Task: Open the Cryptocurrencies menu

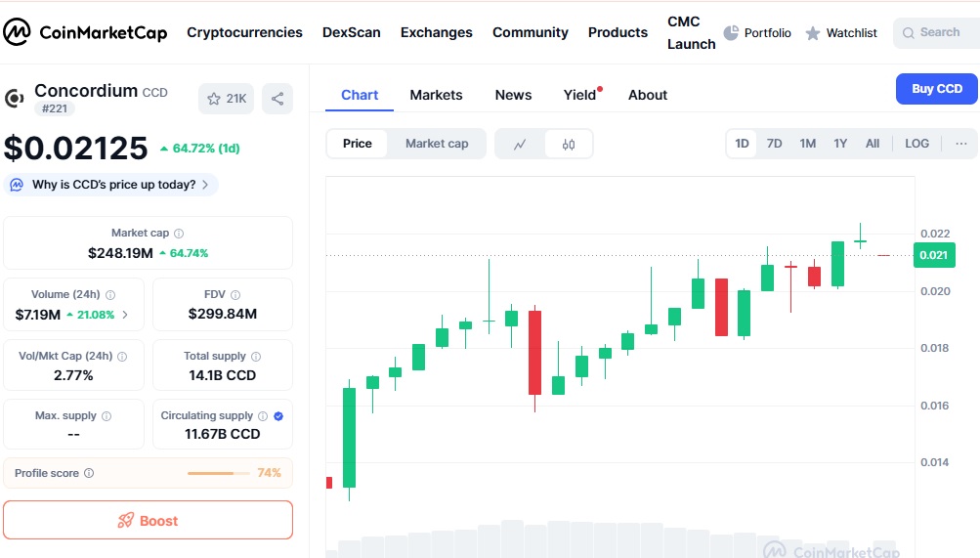Action: pyautogui.click(x=244, y=32)
